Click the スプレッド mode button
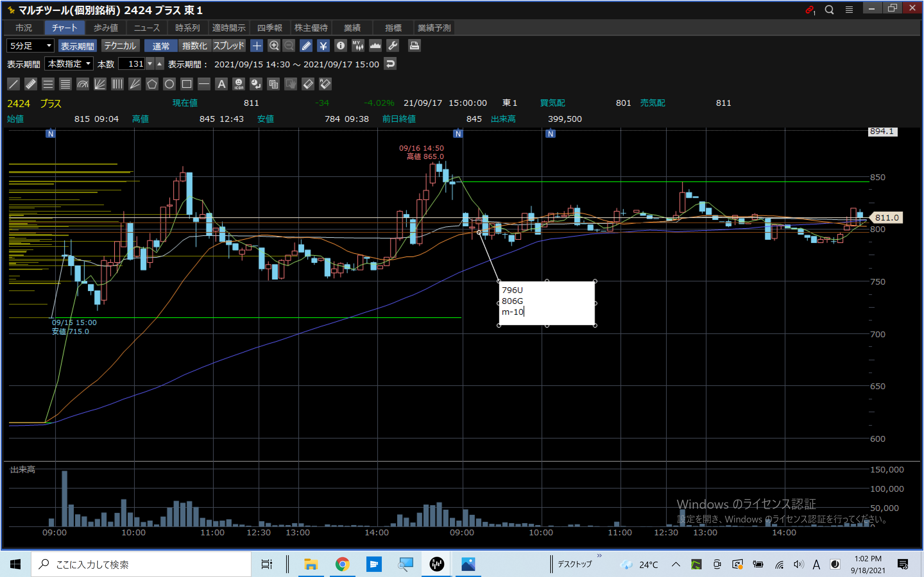 [228, 46]
